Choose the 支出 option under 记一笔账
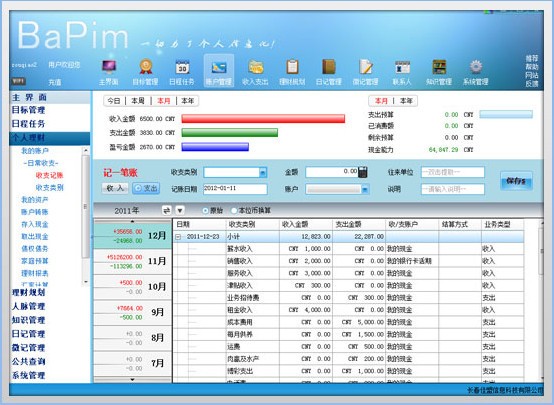The width and height of the screenshot is (554, 405). (146, 188)
